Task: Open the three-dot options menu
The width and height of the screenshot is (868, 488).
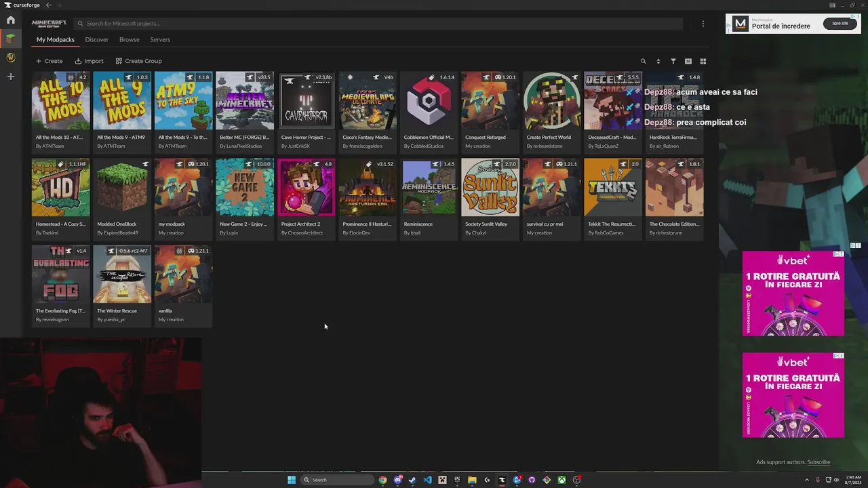Action: (x=703, y=24)
